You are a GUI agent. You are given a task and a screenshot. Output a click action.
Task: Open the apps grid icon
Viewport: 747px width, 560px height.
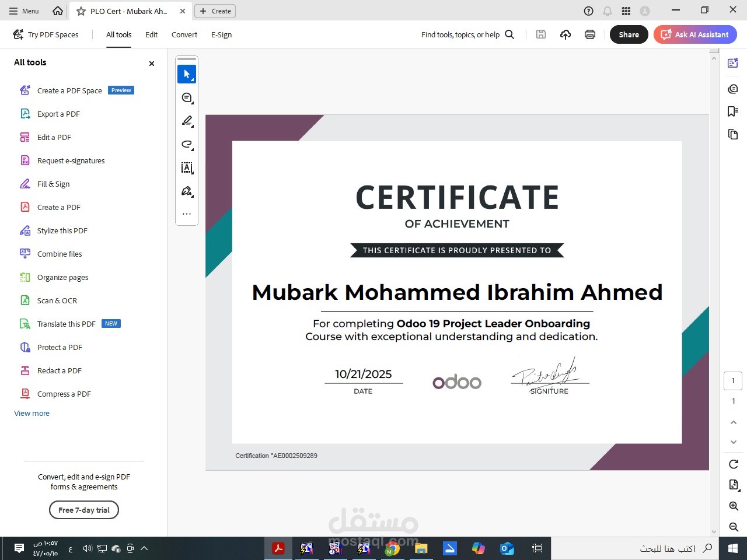click(x=626, y=11)
